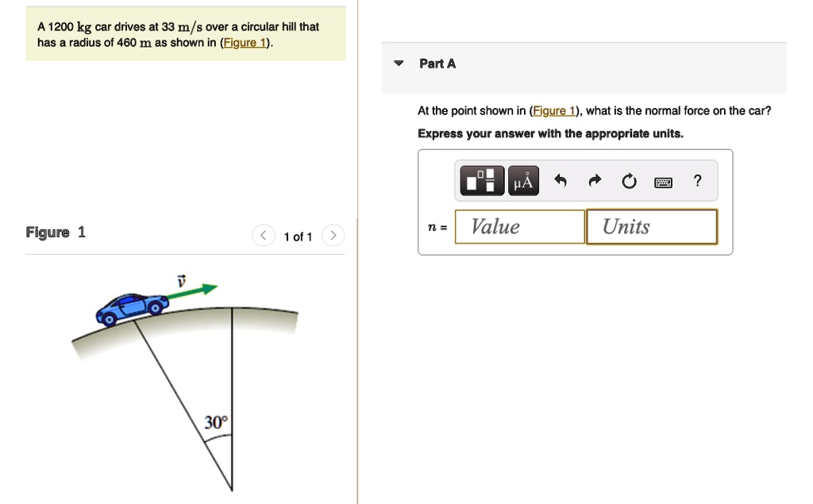Click the highlighted problem statement box
Screen dimensions: 813x504
(186, 33)
